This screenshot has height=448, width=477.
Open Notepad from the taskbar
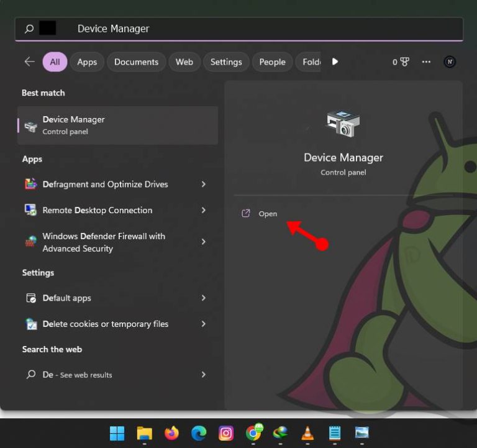[335, 433]
